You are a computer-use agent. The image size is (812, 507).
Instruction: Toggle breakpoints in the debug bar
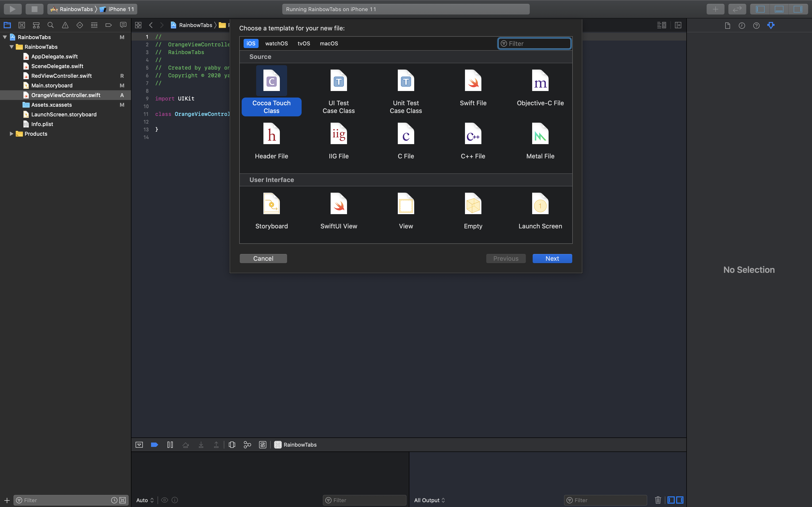[155, 445]
